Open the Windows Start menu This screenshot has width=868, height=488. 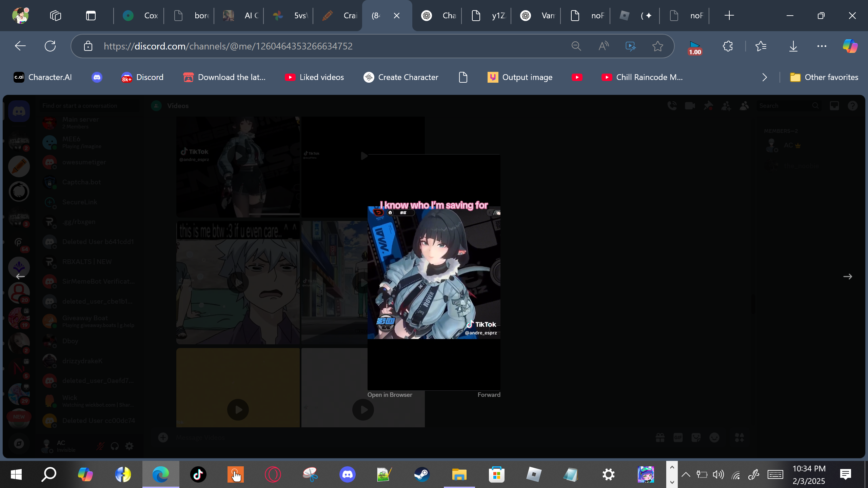coord(16,474)
